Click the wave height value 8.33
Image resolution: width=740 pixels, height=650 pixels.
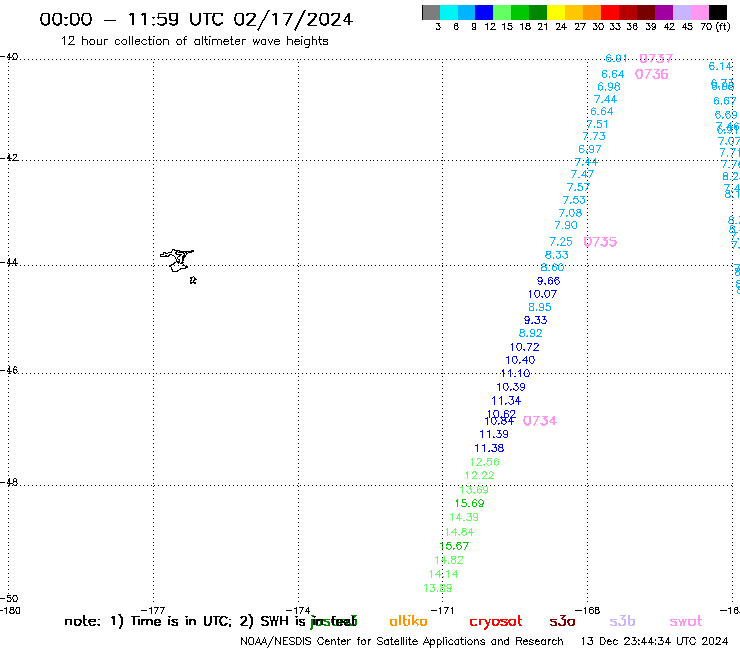coord(557,255)
